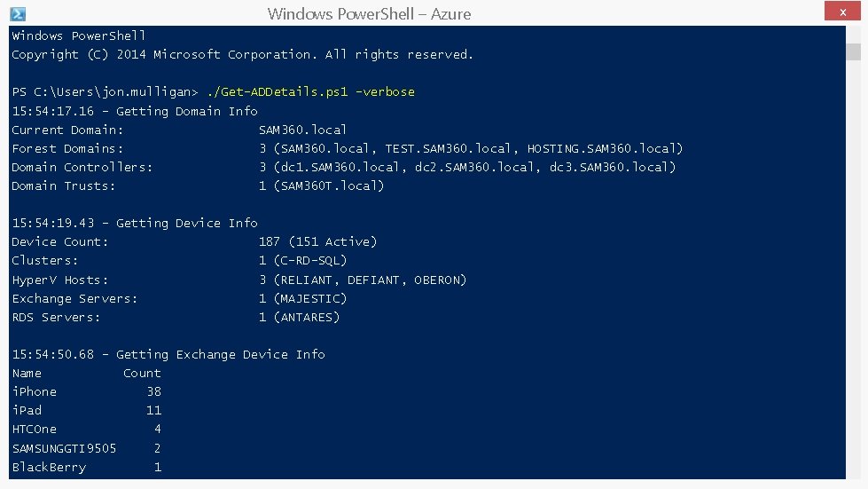Click the 15:54:50.68 timestamp text

click(x=53, y=354)
